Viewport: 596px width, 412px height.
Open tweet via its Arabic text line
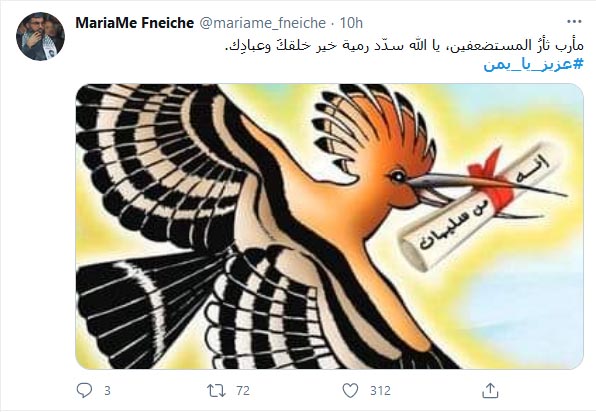click(404, 46)
